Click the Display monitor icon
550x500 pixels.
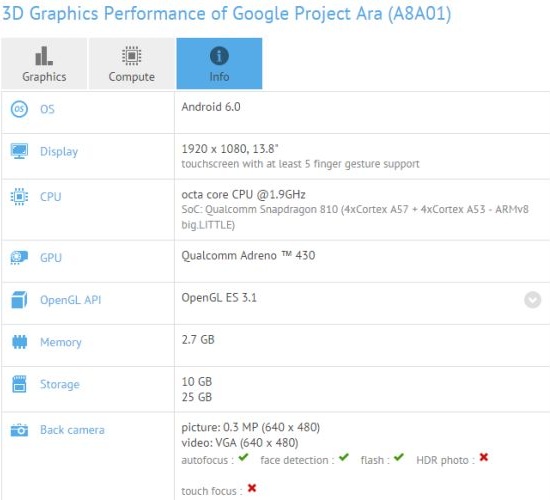click(x=19, y=151)
